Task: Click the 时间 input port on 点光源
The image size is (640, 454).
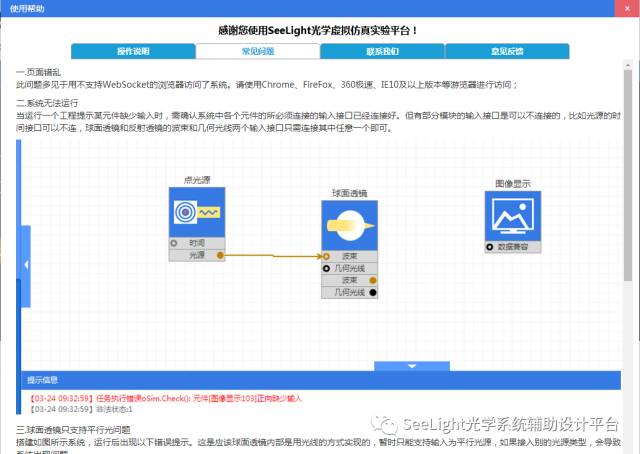Action: pyautogui.click(x=174, y=243)
